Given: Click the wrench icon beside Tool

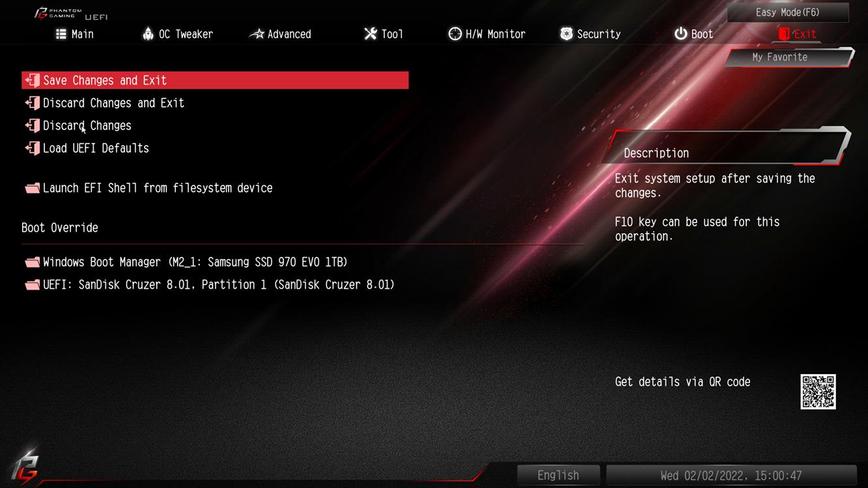Looking at the screenshot, I should pyautogui.click(x=371, y=34).
